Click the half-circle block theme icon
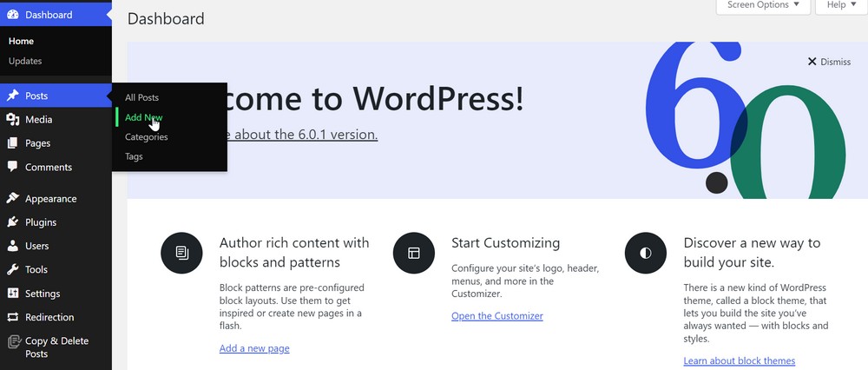The image size is (868, 370). click(x=646, y=253)
